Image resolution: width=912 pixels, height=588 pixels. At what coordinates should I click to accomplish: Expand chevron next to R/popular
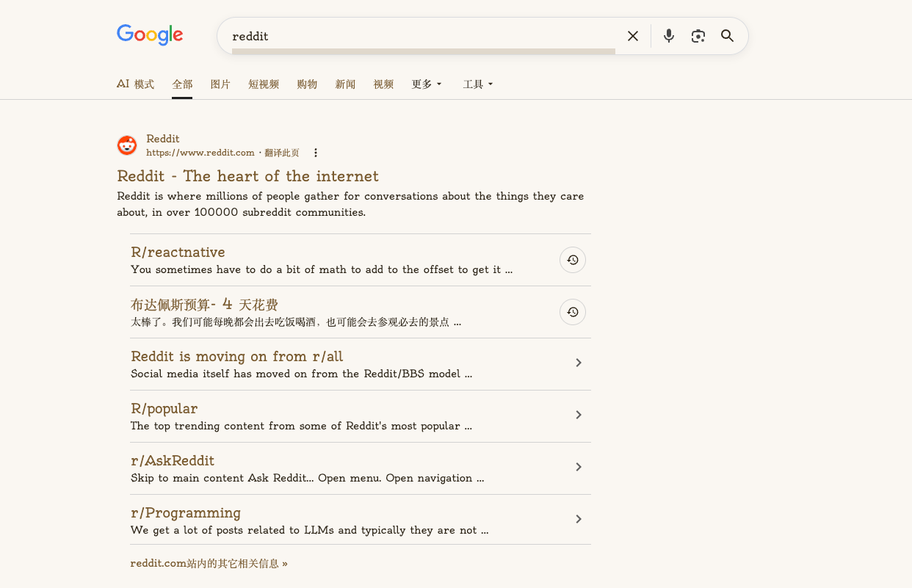pyautogui.click(x=579, y=415)
